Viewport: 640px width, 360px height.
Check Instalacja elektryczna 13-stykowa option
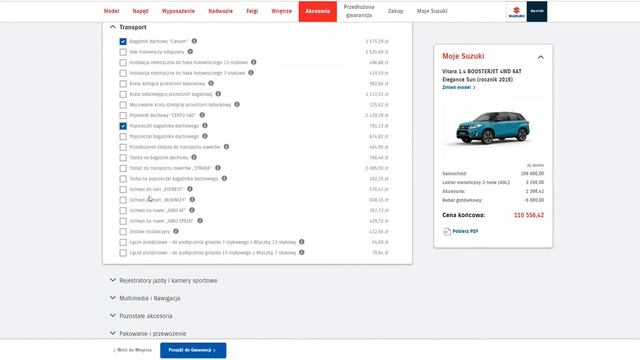click(123, 63)
